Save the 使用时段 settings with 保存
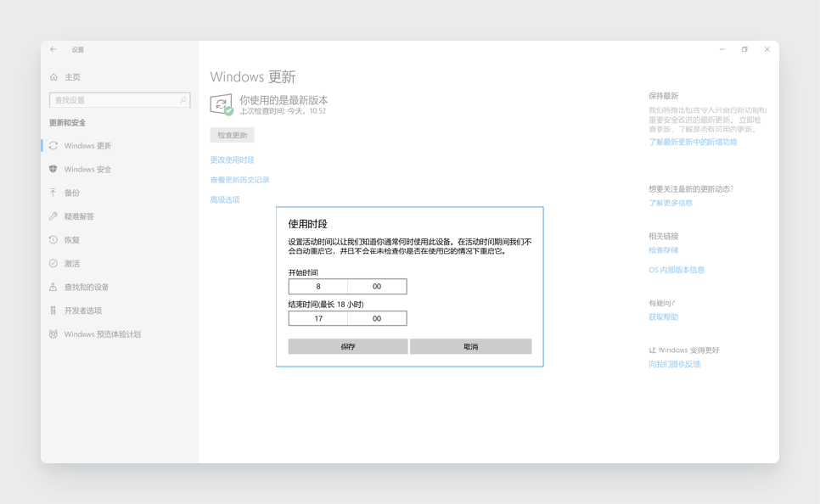Screen dimensions: 820x504 pos(347,346)
